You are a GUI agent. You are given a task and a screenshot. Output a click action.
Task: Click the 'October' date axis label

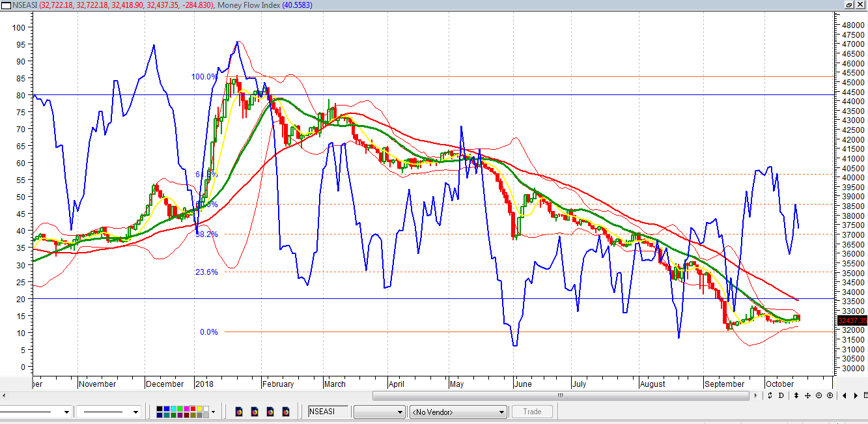tap(779, 384)
